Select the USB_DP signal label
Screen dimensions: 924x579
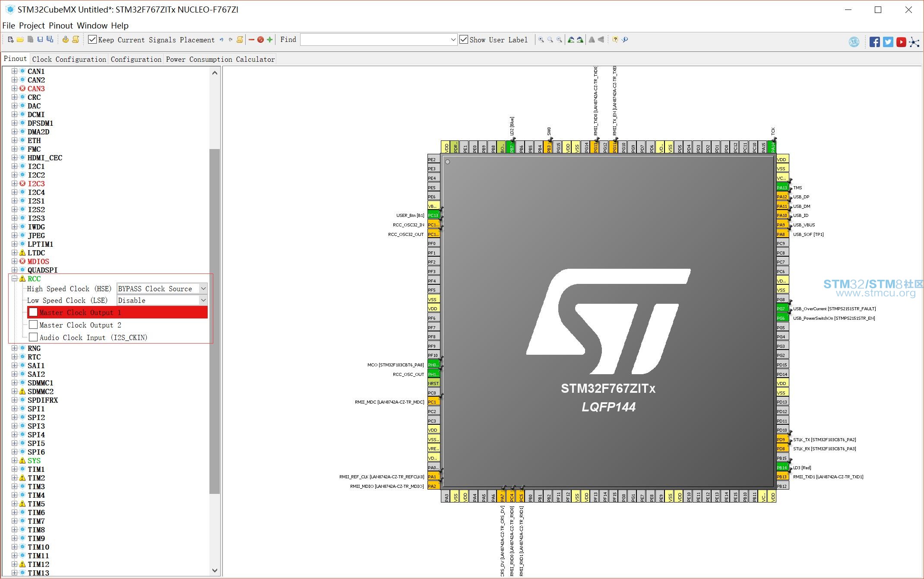[801, 197]
